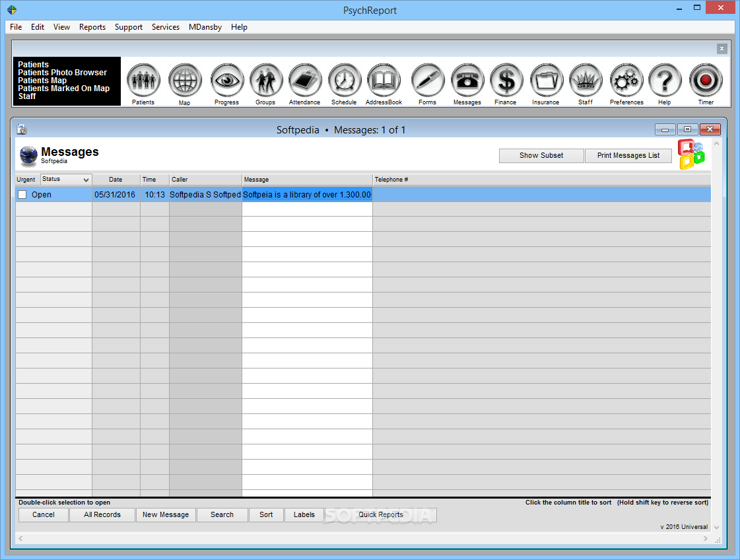Screen dimensions: 740x560
Task: Open the Help menu
Action: click(x=239, y=27)
